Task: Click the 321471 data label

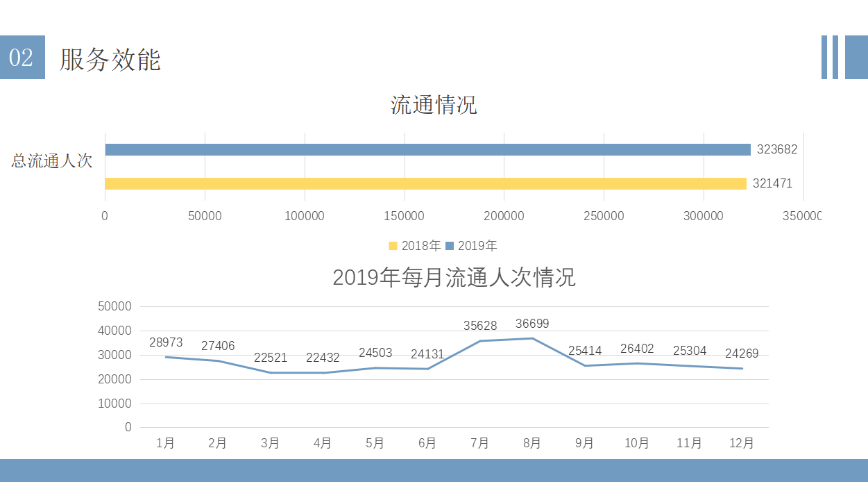Action: 772,183
